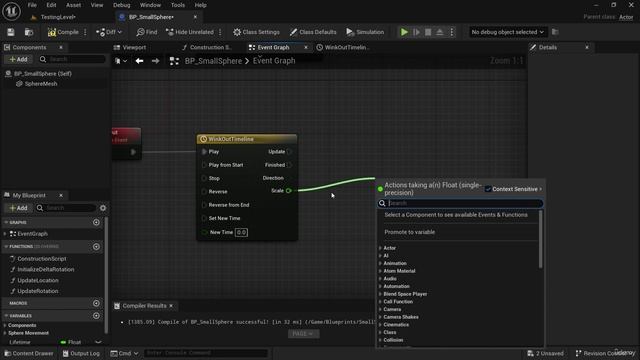
Task: Add a new variable plus icon
Action: coord(96,316)
